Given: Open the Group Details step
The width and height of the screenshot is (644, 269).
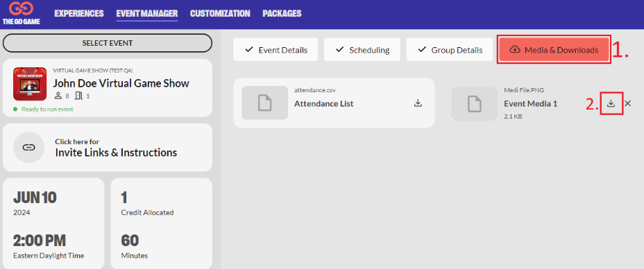Looking at the screenshot, I should (450, 50).
